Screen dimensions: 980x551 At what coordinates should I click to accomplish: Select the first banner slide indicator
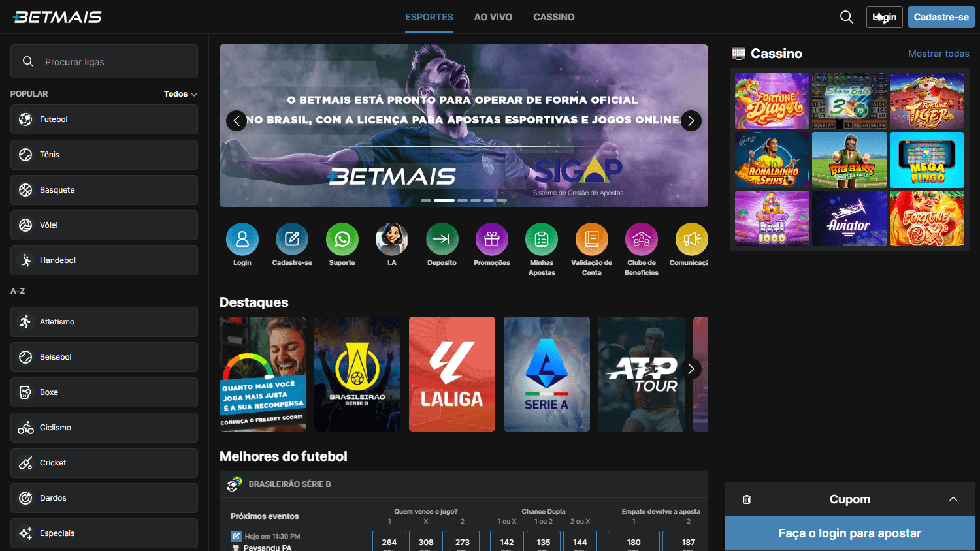point(426,200)
